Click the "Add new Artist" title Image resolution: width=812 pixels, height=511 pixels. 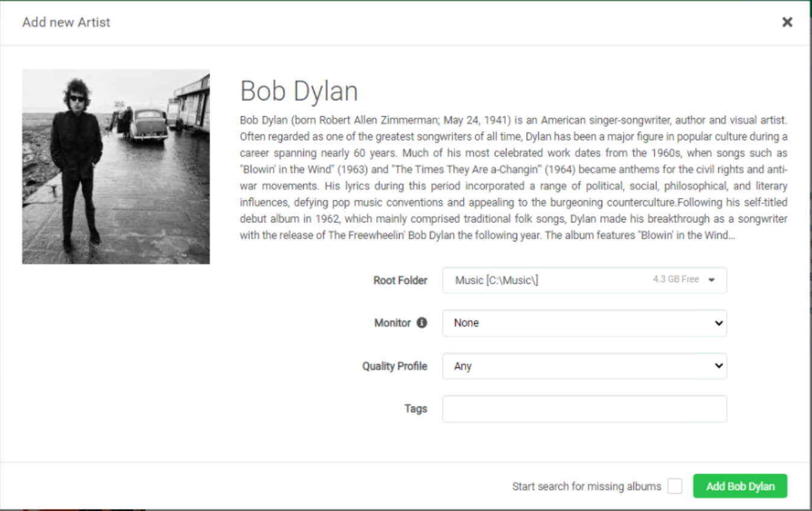(x=66, y=22)
